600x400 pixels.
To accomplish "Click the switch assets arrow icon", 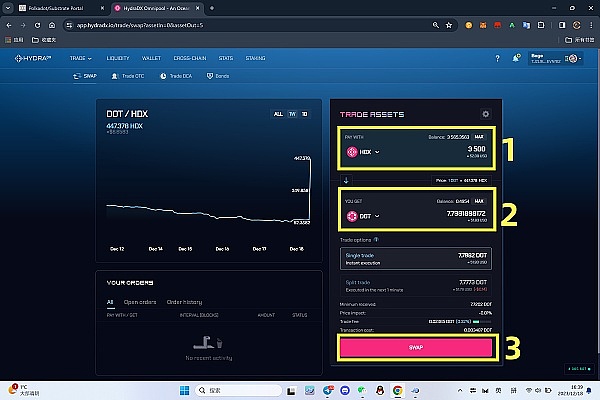I will click(346, 180).
